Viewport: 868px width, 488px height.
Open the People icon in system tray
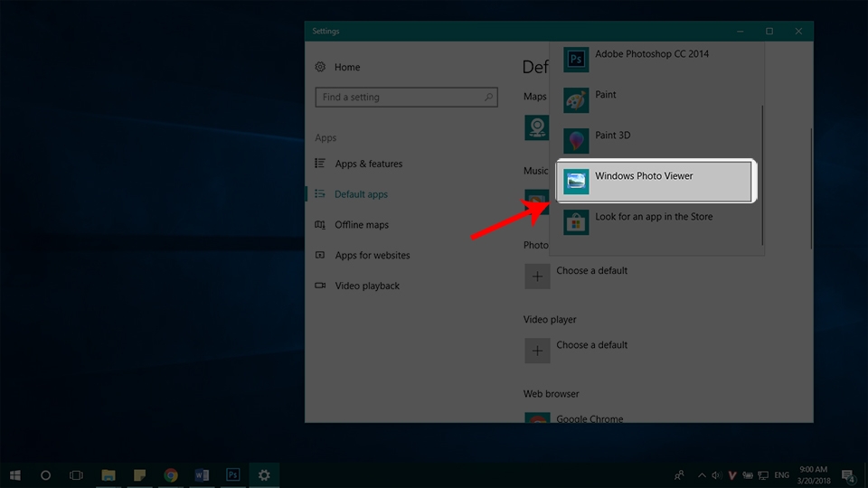[x=679, y=474]
